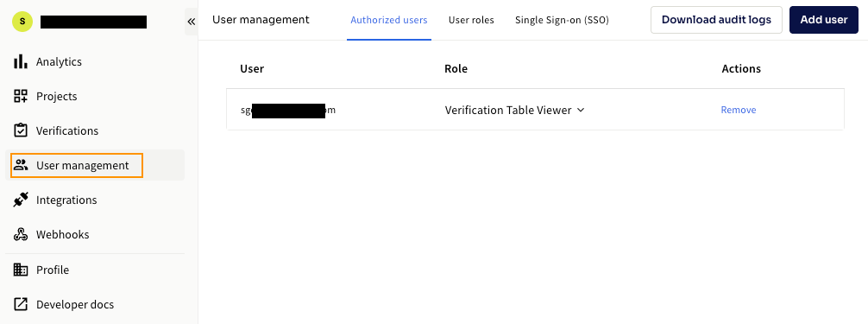Click the Profile building icon
The image size is (868, 324).
click(21, 270)
